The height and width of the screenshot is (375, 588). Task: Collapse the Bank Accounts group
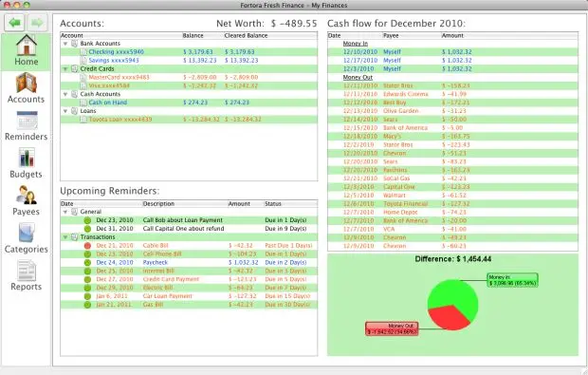(65, 44)
